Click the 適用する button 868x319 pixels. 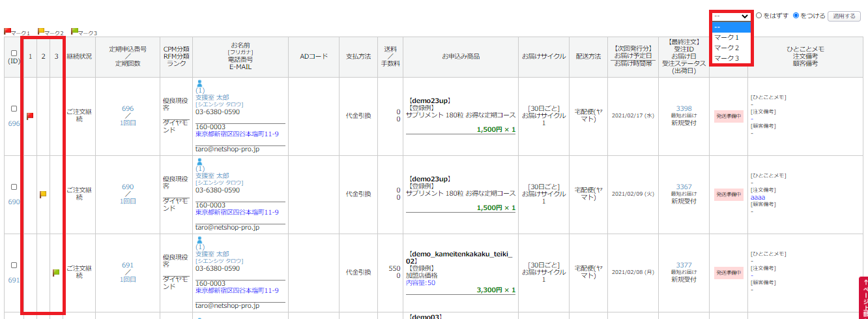pos(844,16)
